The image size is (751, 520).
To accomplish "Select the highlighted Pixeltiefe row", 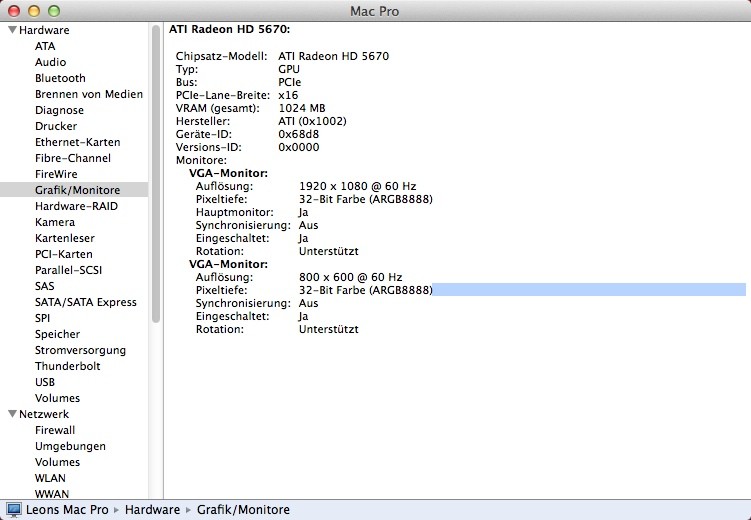I will point(450,290).
